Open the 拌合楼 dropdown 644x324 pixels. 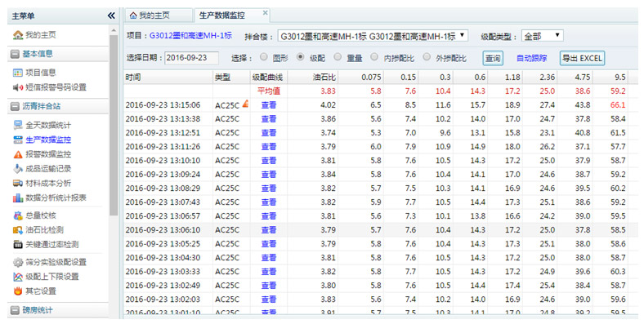click(373, 36)
